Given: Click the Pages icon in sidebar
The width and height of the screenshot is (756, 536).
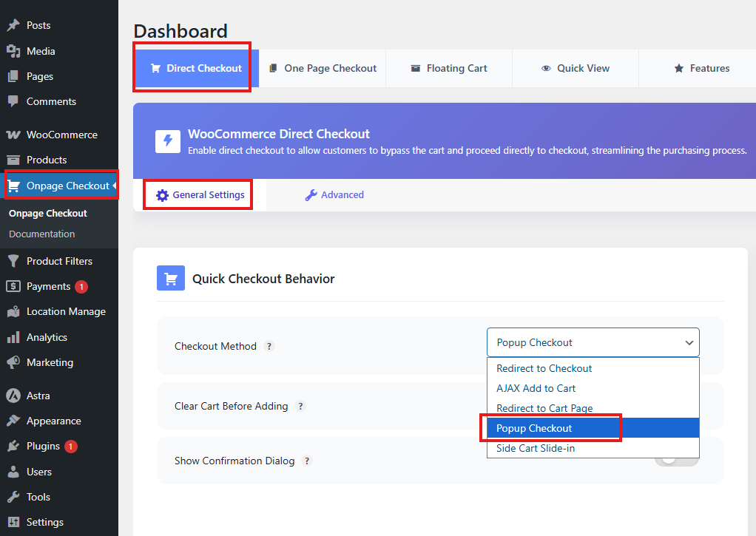Looking at the screenshot, I should pos(13,76).
